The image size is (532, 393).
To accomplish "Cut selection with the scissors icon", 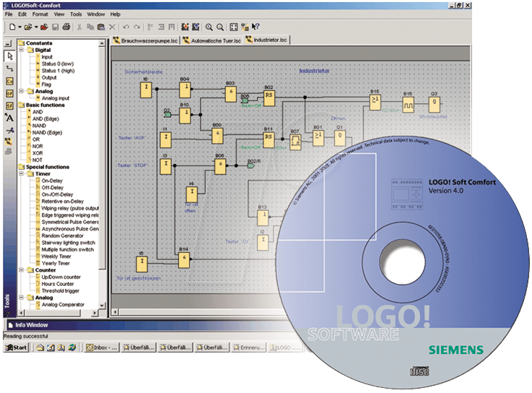I will (x=79, y=27).
